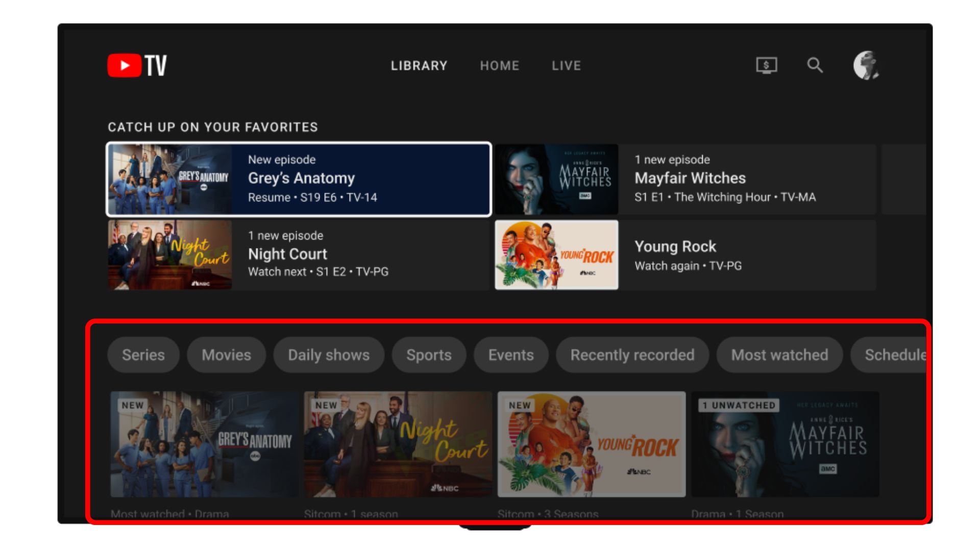Open search with the magnifier icon
This screenshot has width=980, height=551.
pyautogui.click(x=815, y=65)
